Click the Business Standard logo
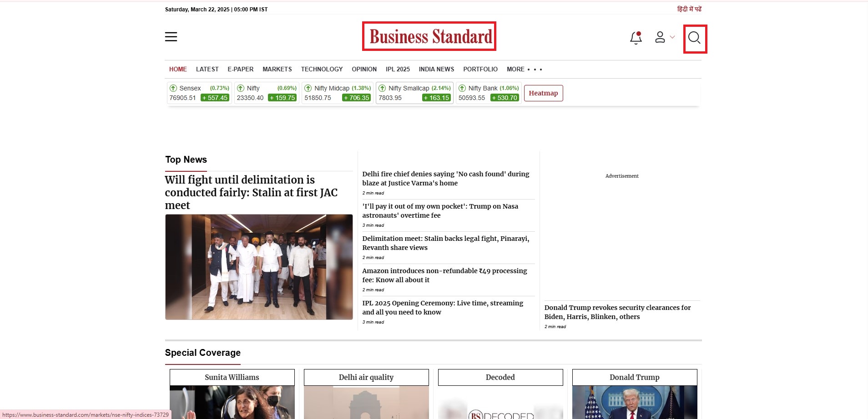 (429, 36)
